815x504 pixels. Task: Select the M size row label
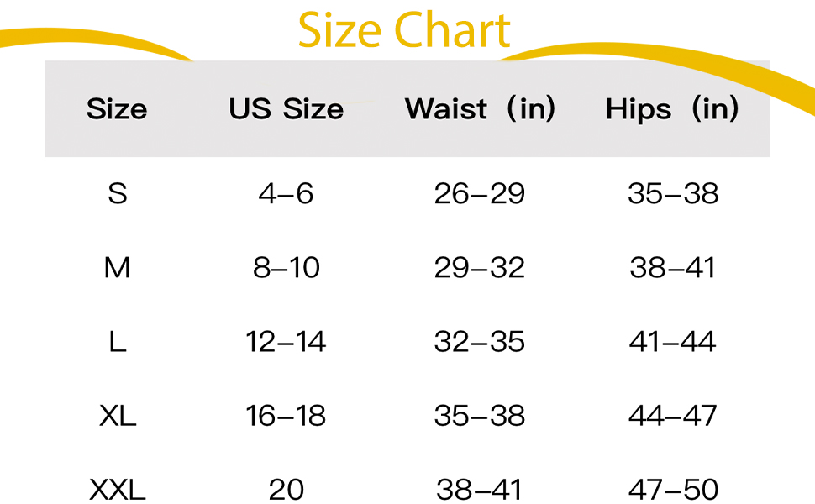point(117,268)
